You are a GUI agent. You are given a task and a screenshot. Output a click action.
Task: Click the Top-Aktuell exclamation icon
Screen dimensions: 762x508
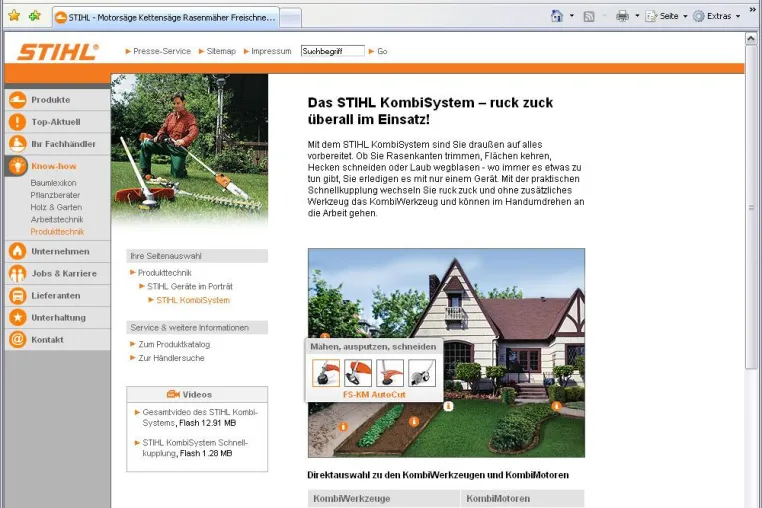click(17, 122)
